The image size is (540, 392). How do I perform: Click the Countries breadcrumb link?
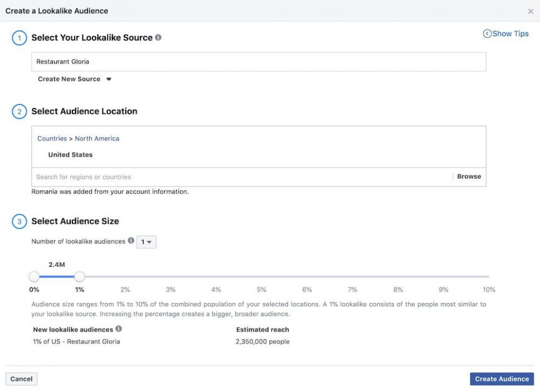(x=51, y=138)
